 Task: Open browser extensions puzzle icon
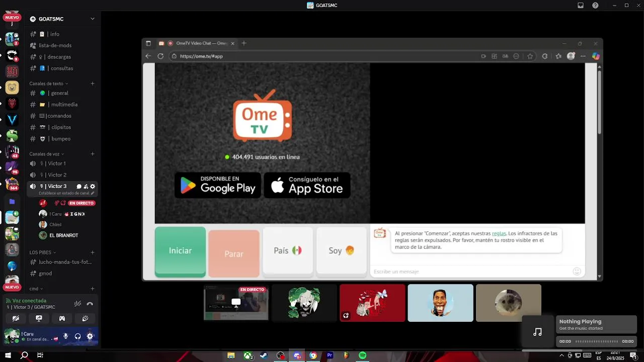(544, 56)
